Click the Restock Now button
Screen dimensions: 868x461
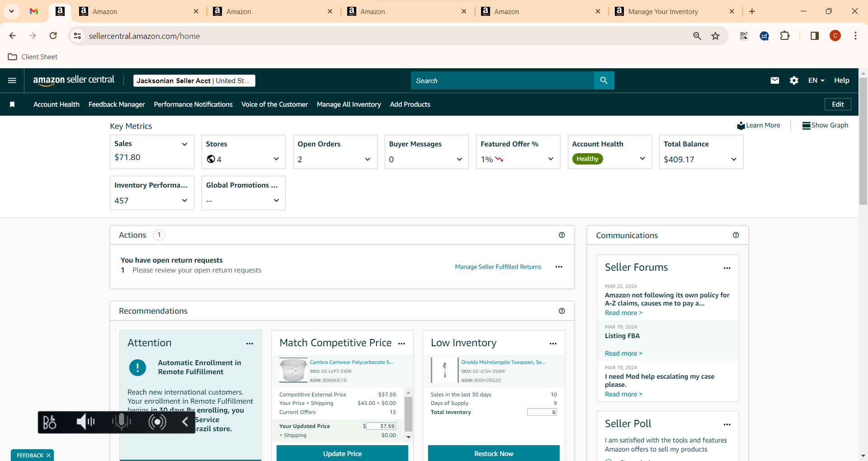[x=494, y=453]
